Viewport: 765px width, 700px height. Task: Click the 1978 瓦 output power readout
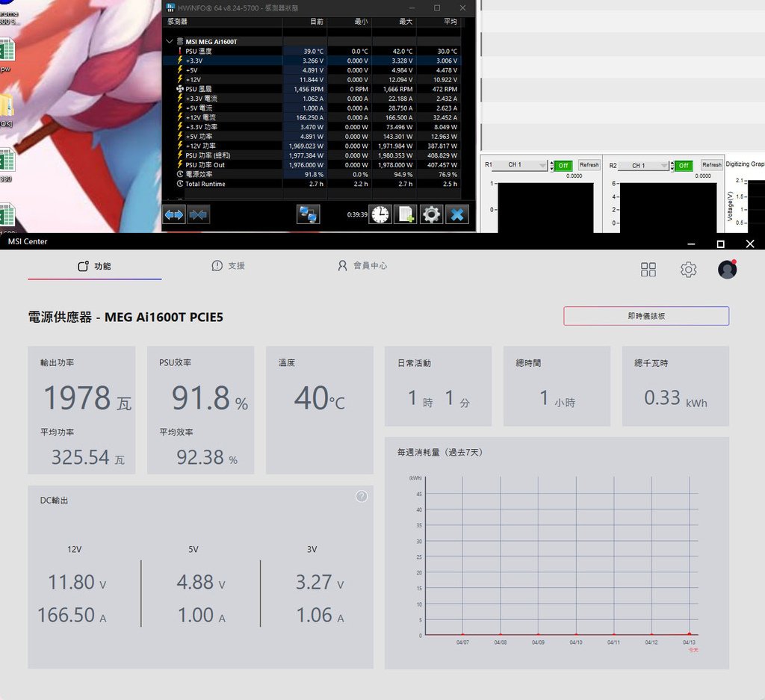[x=87, y=398]
